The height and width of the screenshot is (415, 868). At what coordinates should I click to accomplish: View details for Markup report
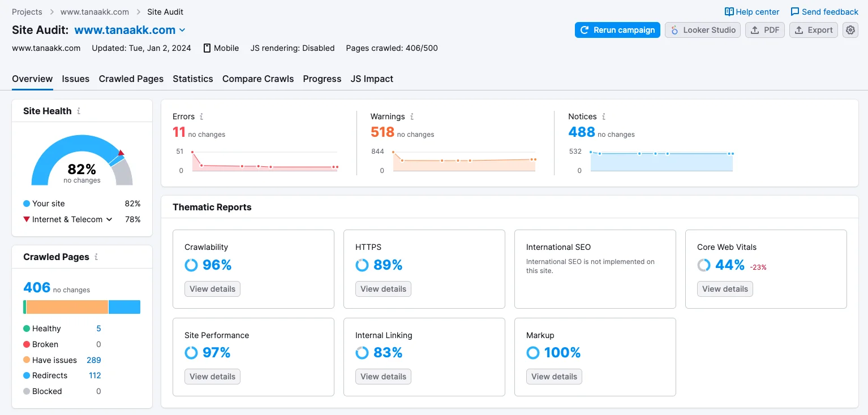554,377
